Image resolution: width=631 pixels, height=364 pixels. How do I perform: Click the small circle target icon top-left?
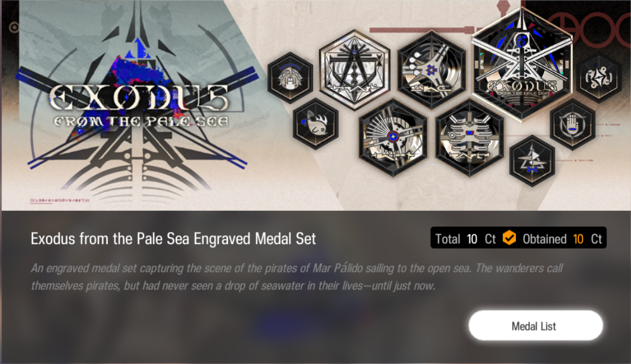(15, 27)
